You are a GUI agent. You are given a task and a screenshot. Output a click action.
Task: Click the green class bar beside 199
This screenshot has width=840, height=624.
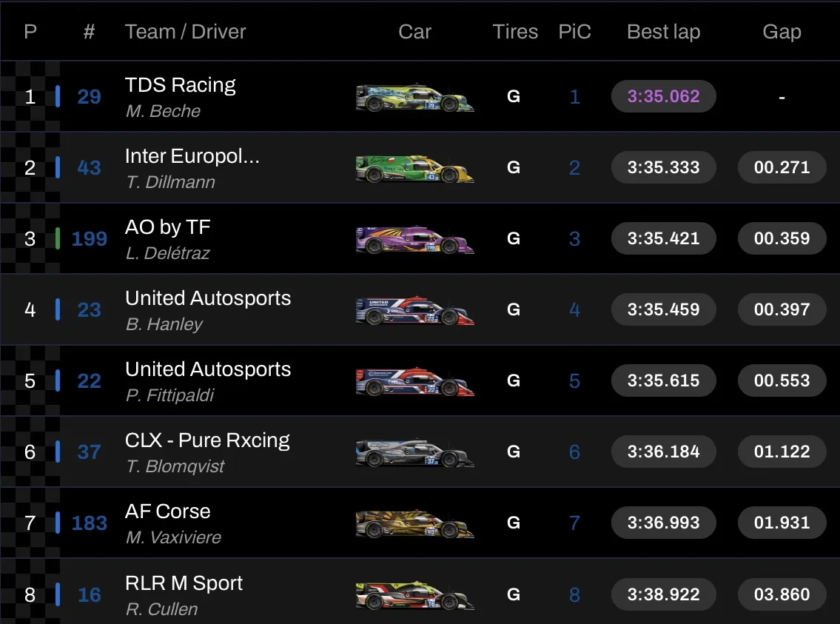click(x=58, y=238)
